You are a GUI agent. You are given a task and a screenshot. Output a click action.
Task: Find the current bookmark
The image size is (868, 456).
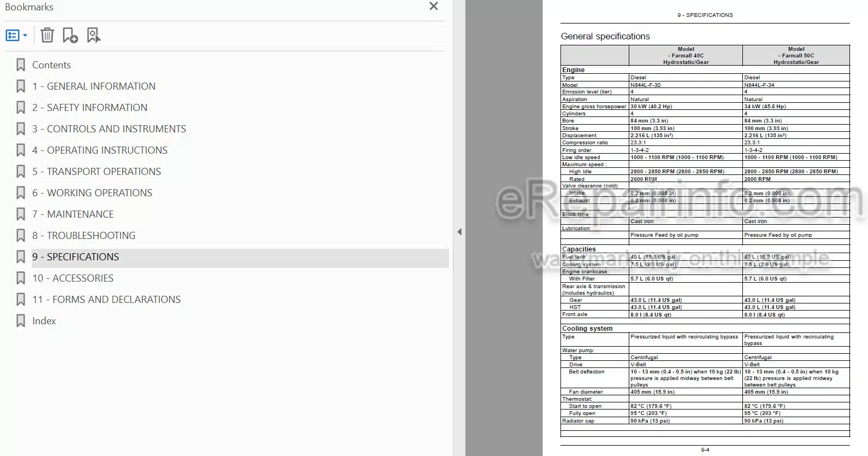point(93,36)
